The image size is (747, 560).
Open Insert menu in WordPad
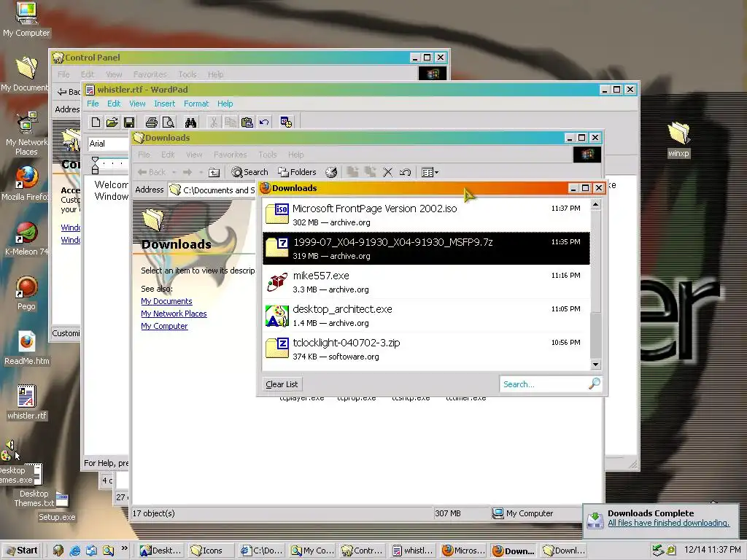[164, 104]
